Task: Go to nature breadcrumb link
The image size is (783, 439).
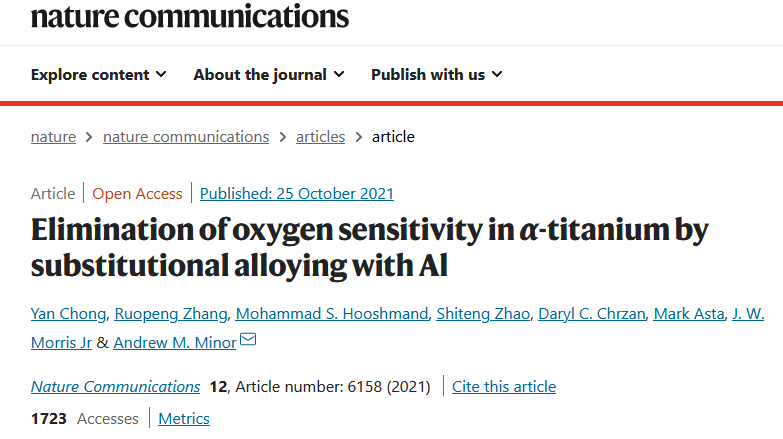Action: [53, 136]
